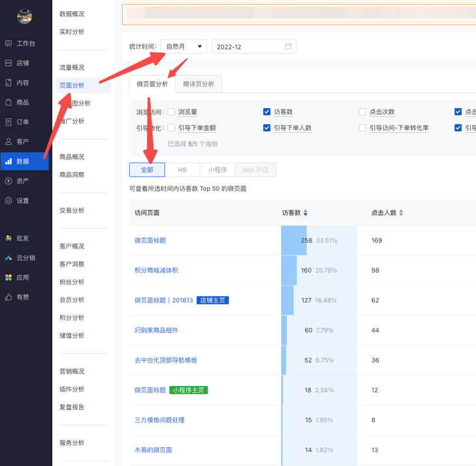Image resolution: width=476 pixels, height=466 pixels.
Task: Toggle the 引导下单金额 checkbox
Action: tap(171, 128)
